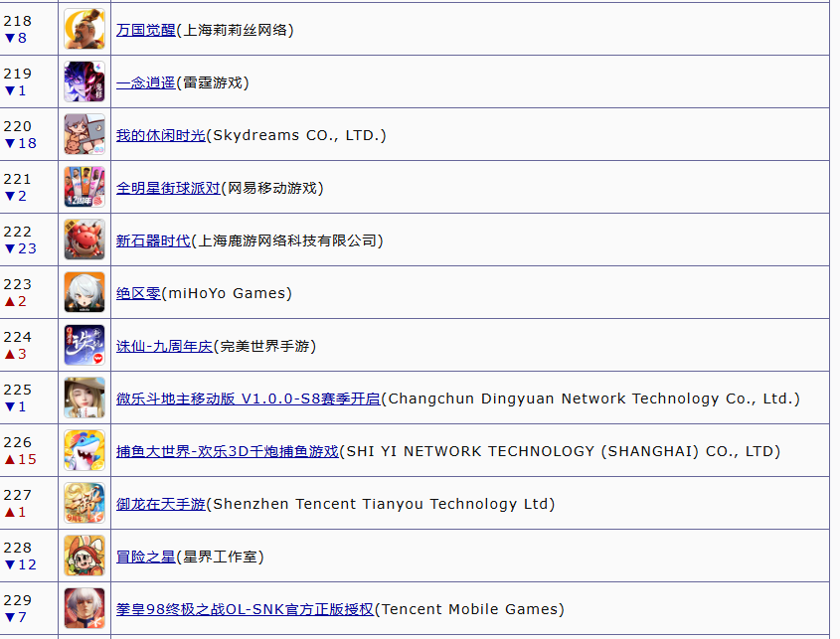Click the down 8 rank change indicator
The image size is (840, 639).
click(x=16, y=38)
